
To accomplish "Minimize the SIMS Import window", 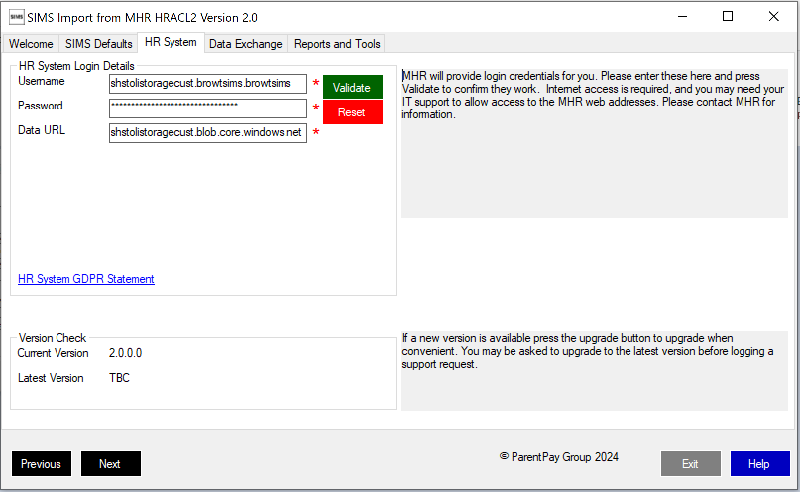I will point(682,17).
